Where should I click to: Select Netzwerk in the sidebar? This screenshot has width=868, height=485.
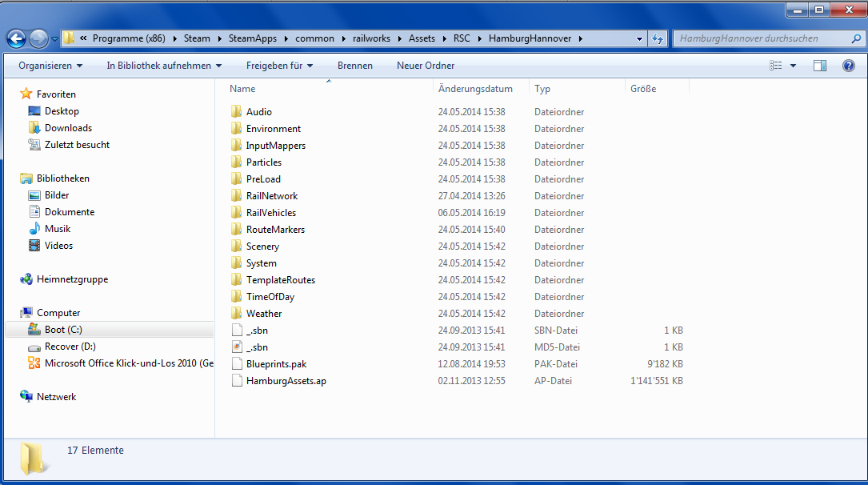[56, 396]
